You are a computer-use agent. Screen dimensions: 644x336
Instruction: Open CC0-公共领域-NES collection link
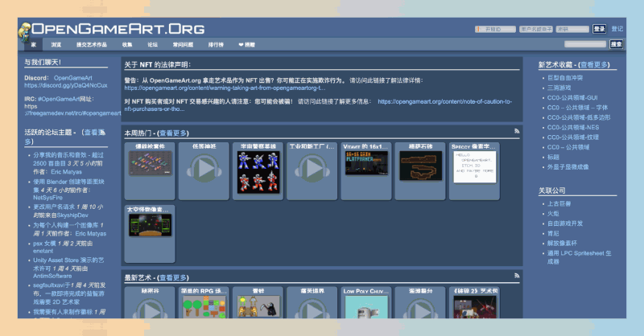(573, 127)
